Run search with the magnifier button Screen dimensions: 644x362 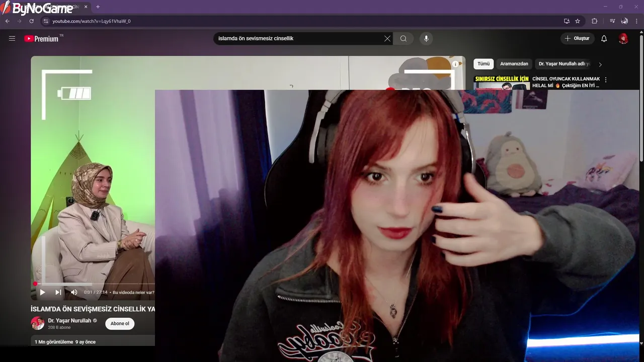pos(404,38)
